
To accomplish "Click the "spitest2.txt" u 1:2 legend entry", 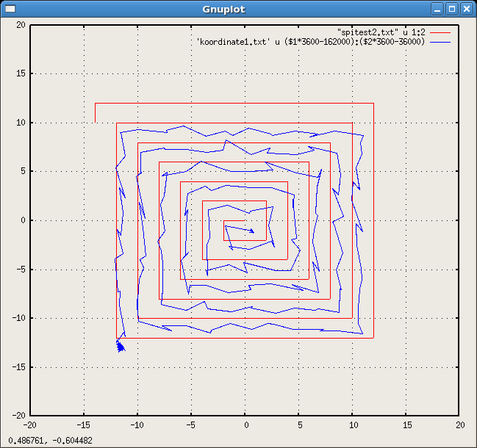I will pyautogui.click(x=381, y=32).
